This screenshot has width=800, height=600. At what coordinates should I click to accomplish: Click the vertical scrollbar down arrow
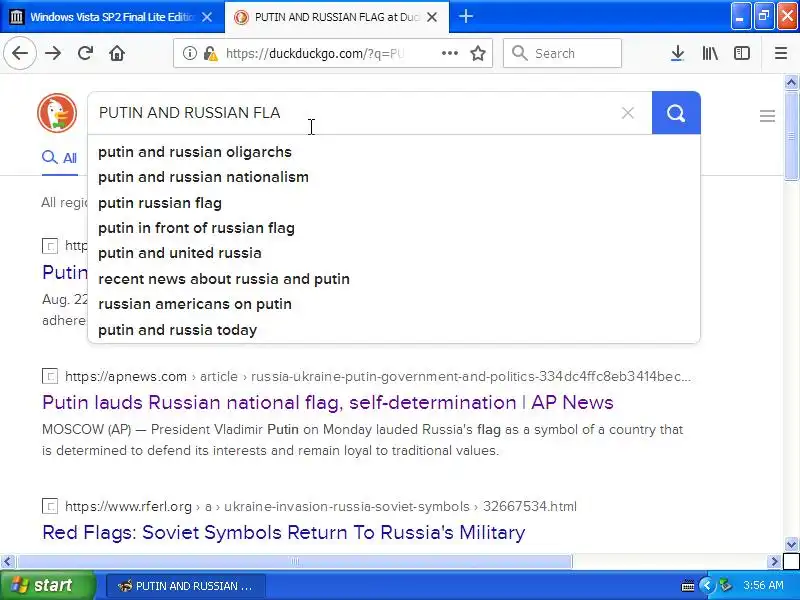point(791,544)
